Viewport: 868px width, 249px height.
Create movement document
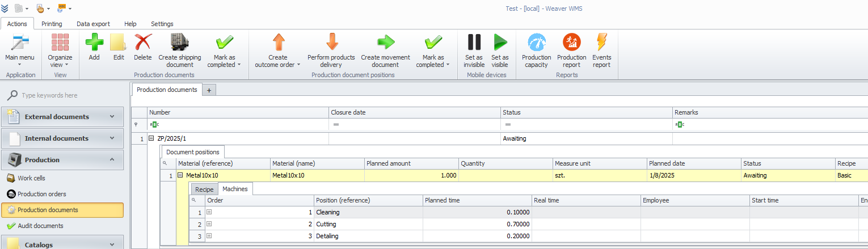click(386, 51)
